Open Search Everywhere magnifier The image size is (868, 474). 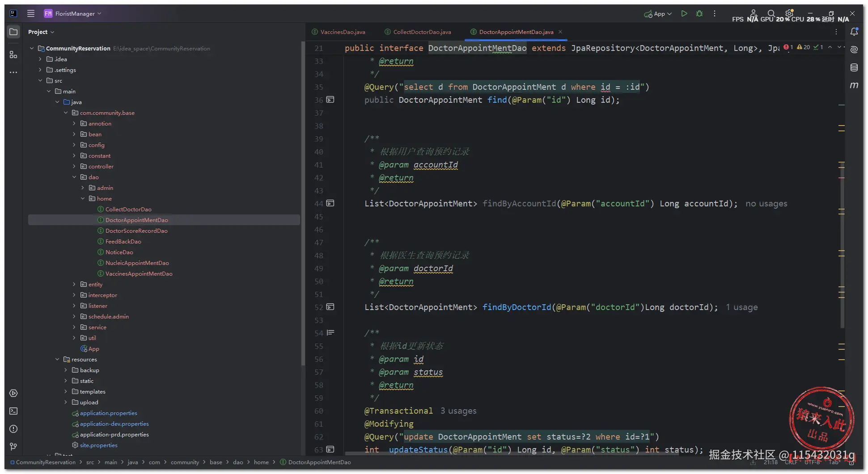click(x=771, y=13)
